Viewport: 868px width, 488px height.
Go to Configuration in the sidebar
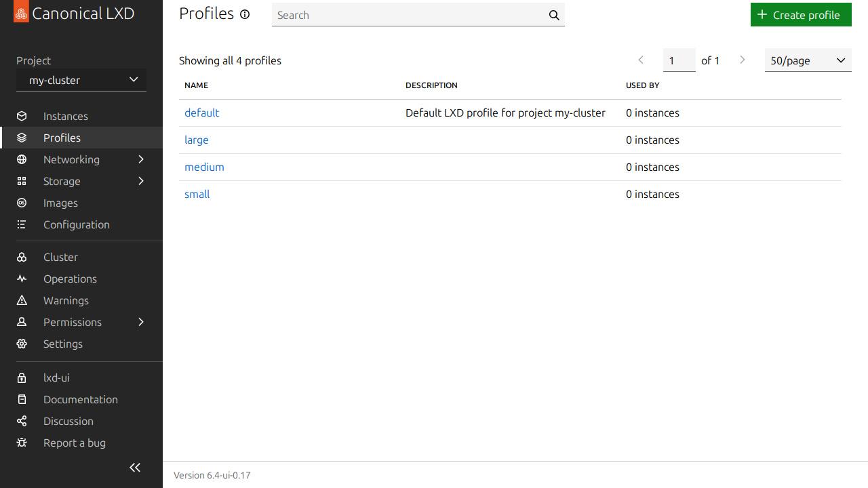coord(76,224)
